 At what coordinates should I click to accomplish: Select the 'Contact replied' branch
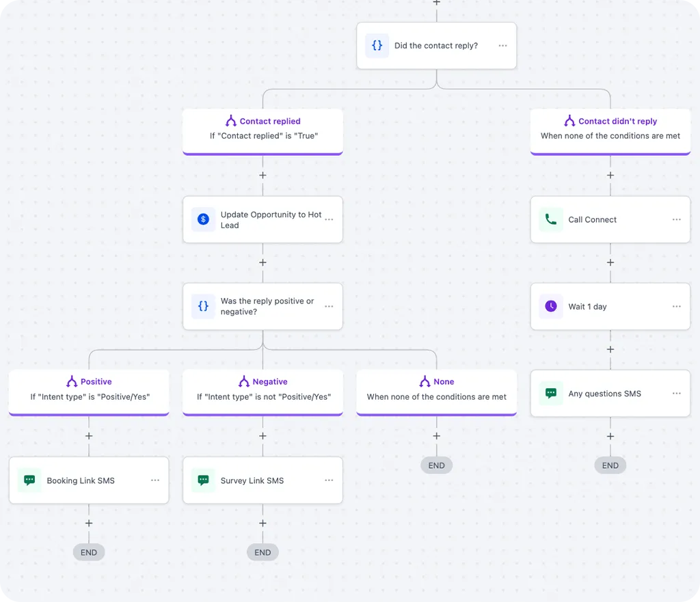pyautogui.click(x=262, y=128)
